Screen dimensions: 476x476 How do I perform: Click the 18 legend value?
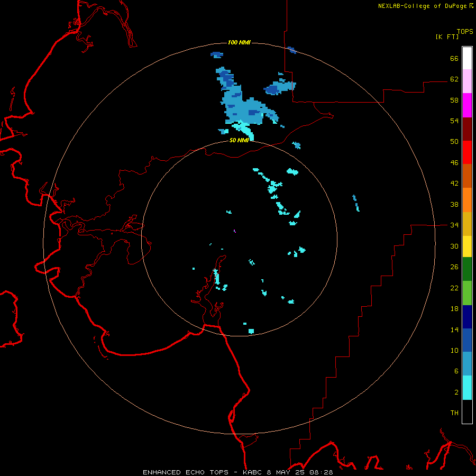[454, 309]
